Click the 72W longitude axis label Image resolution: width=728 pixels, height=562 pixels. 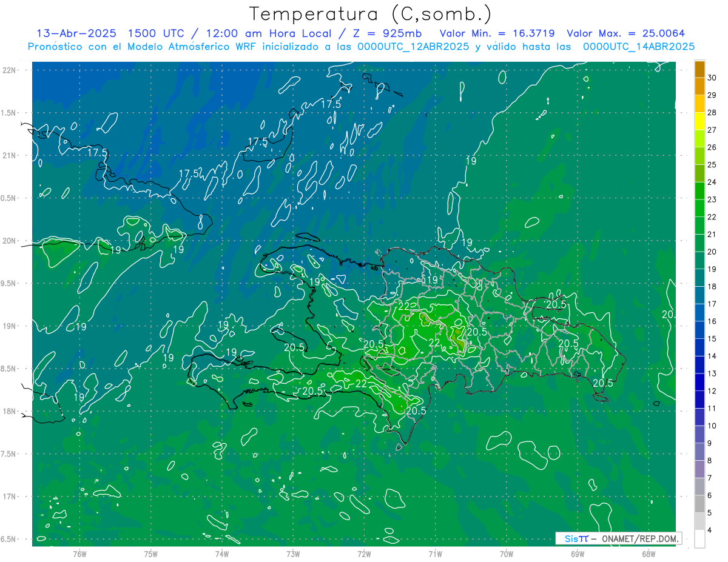pyautogui.click(x=364, y=554)
